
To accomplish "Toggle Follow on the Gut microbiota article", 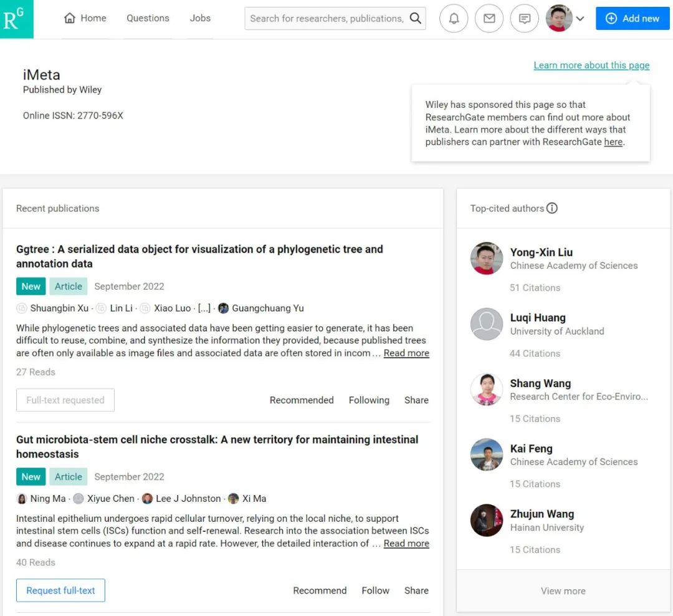I will [375, 590].
